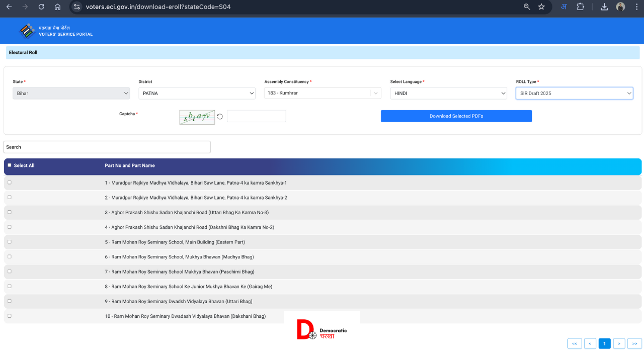The height and width of the screenshot is (362, 644).
Task: Select checkbox for part 5 Ram Mohan Roy
Action: (x=10, y=242)
